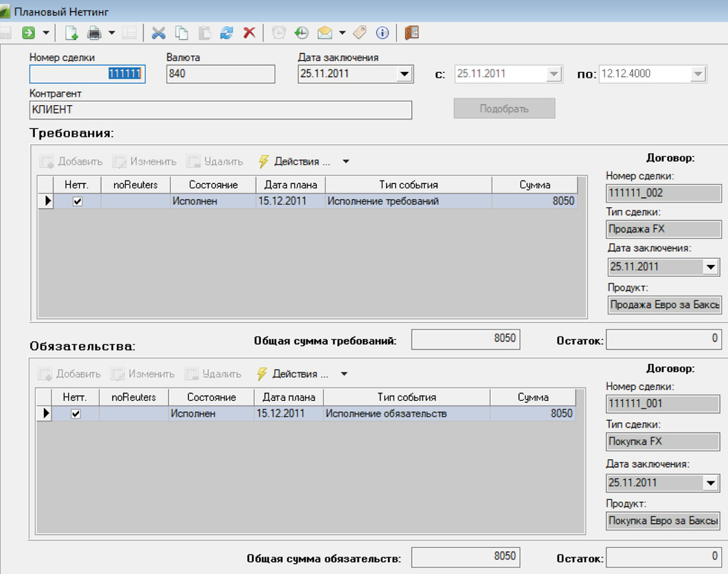Open the Дата заключения dropdown at top
This screenshot has height=574, width=728.
[x=404, y=74]
